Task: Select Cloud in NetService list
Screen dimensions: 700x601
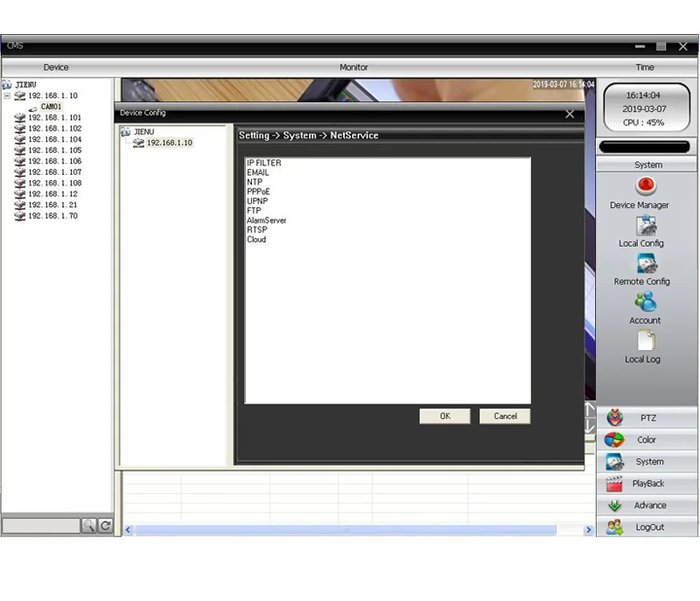Action: (x=256, y=240)
